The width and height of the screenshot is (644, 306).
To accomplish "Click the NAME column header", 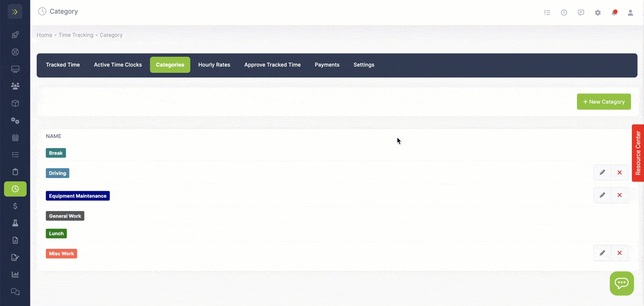I will click(x=54, y=136).
